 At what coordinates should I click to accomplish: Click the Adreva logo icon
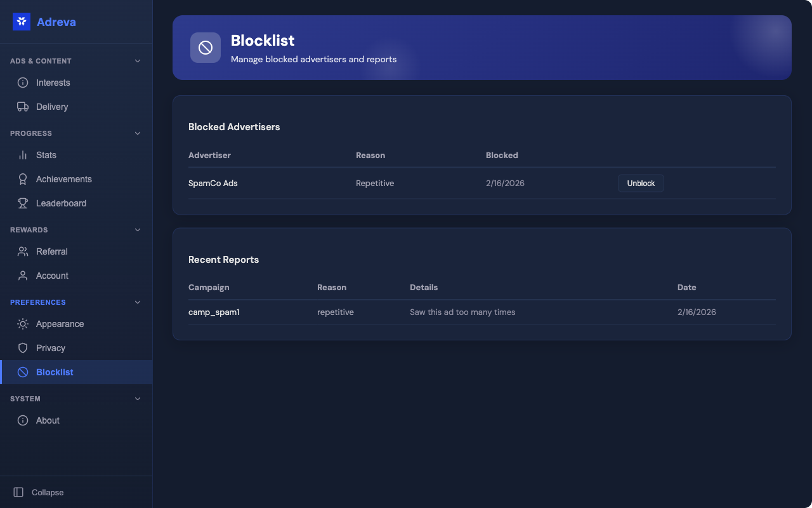[x=22, y=22]
